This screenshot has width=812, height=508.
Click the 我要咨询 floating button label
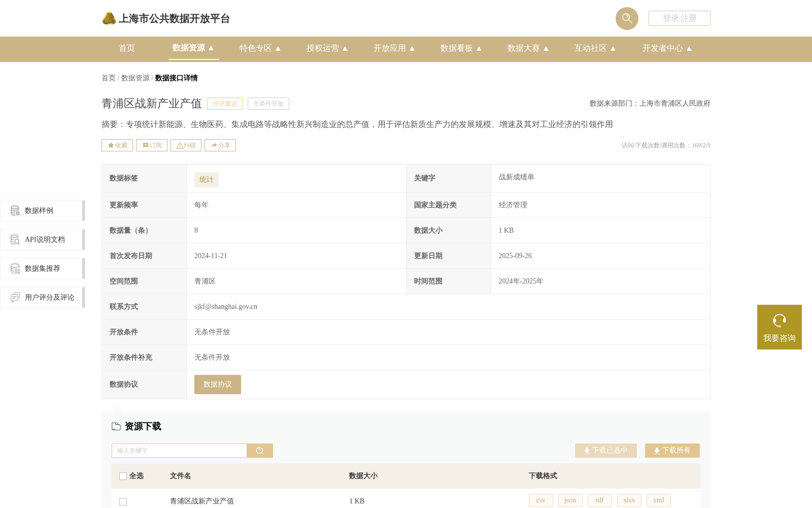[780, 338]
